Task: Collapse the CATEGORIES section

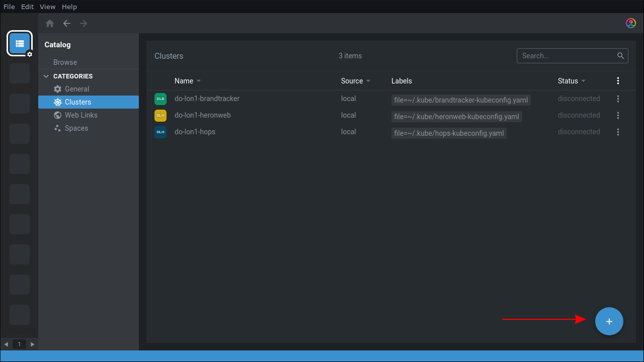Action: [x=46, y=76]
